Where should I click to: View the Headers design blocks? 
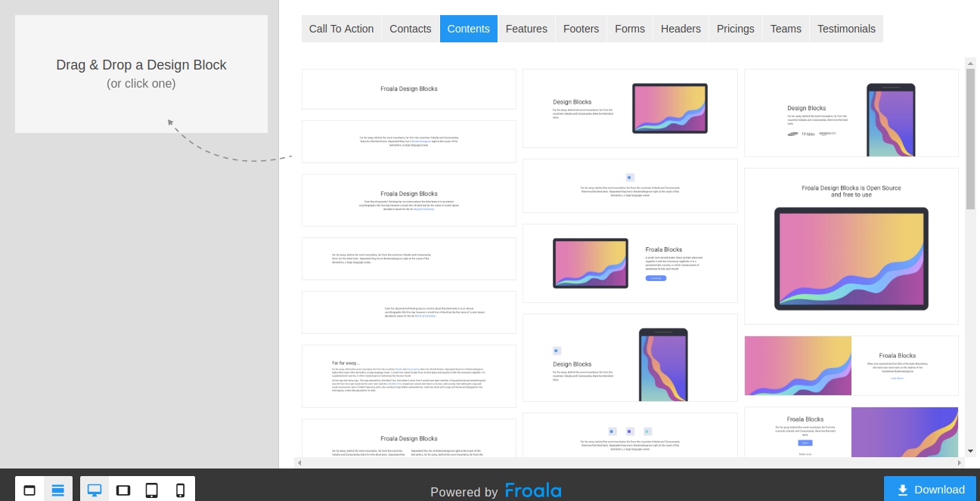(681, 28)
